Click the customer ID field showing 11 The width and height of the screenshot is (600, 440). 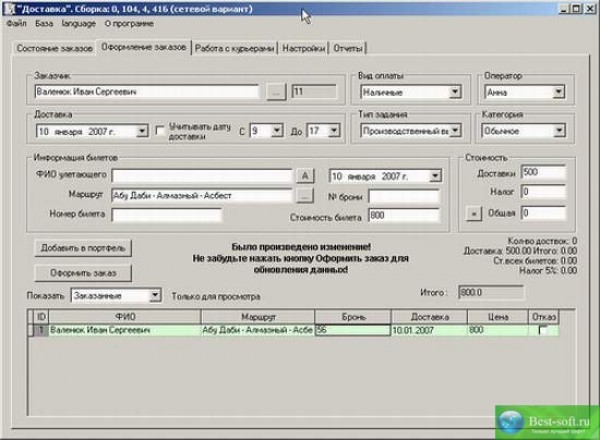[314, 91]
